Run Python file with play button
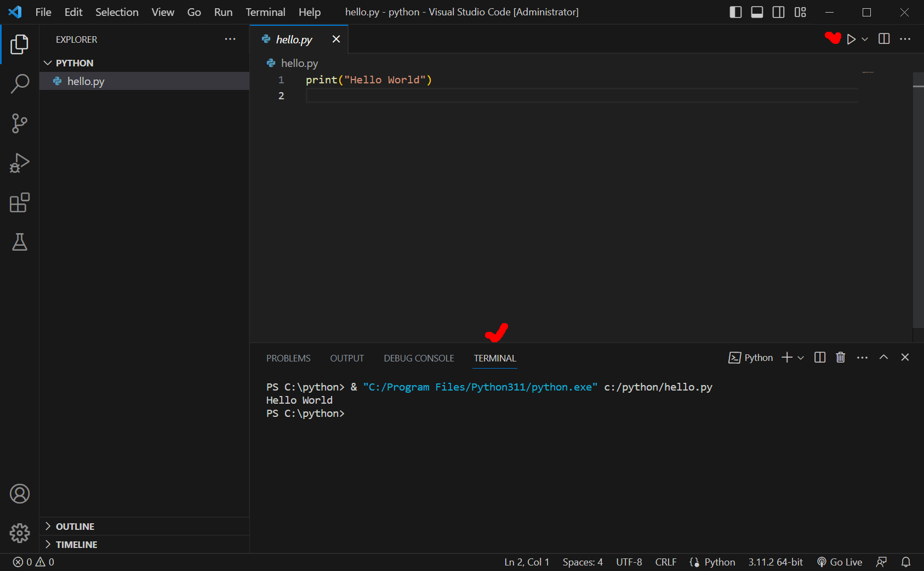The image size is (924, 571). point(851,39)
